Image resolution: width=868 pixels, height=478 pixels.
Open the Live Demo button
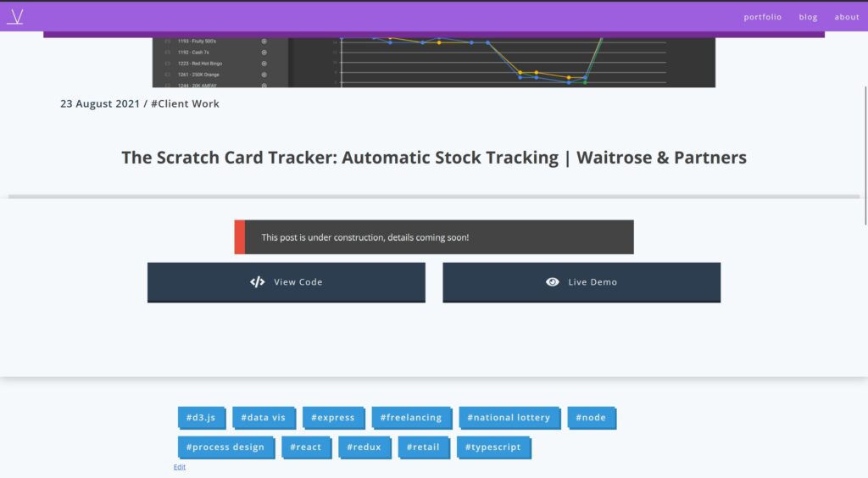[x=581, y=282]
